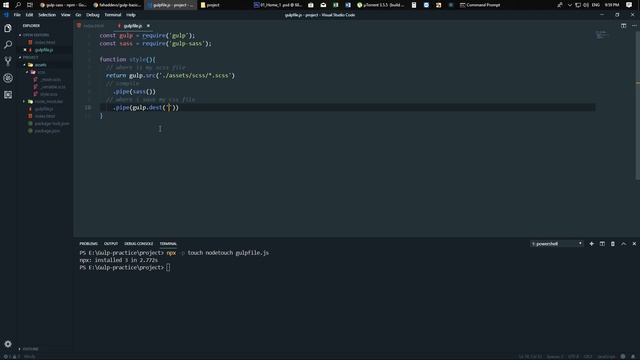Open the Search view in activity bar
Viewport: 640px width, 360px height.
pyautogui.click(x=8, y=44)
